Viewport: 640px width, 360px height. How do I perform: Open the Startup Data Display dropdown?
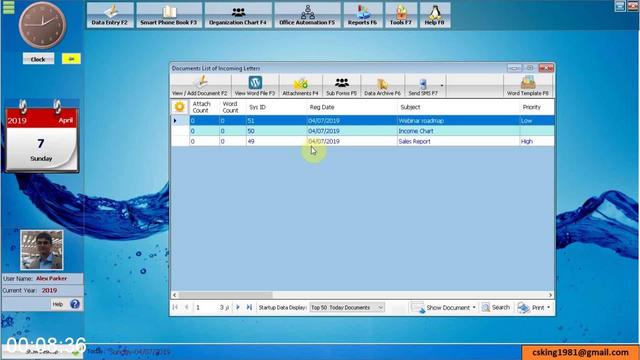(347, 307)
